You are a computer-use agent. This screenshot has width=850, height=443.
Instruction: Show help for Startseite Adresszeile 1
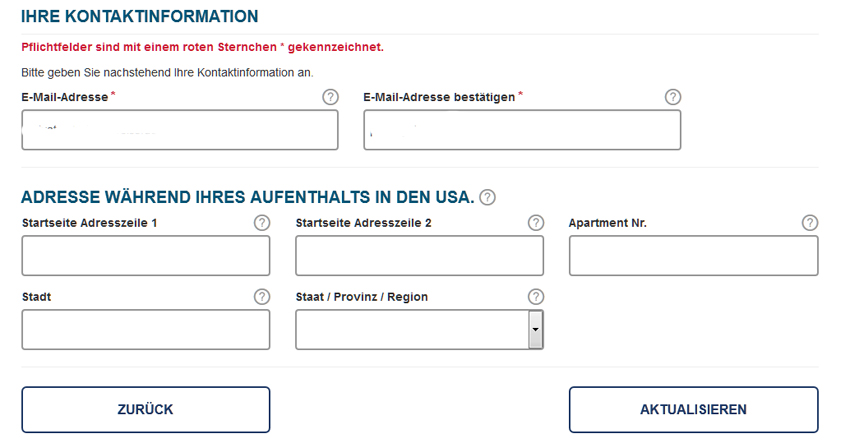(x=262, y=223)
